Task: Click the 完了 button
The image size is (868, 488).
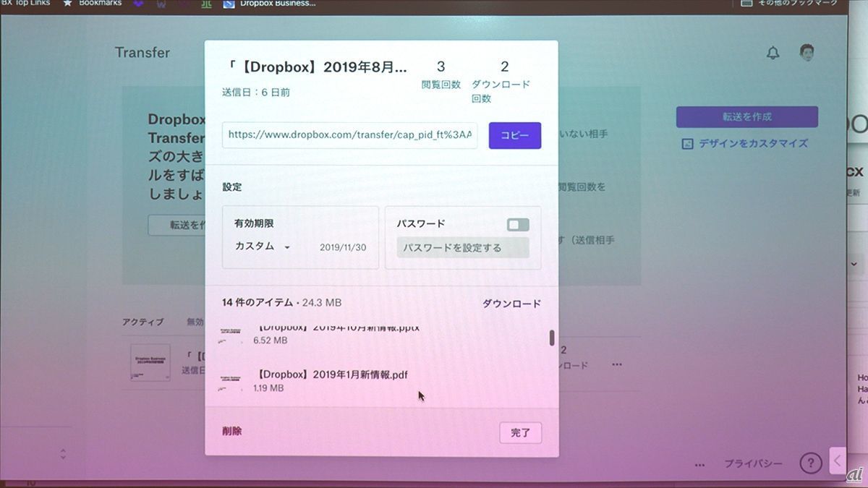Action: [x=521, y=433]
